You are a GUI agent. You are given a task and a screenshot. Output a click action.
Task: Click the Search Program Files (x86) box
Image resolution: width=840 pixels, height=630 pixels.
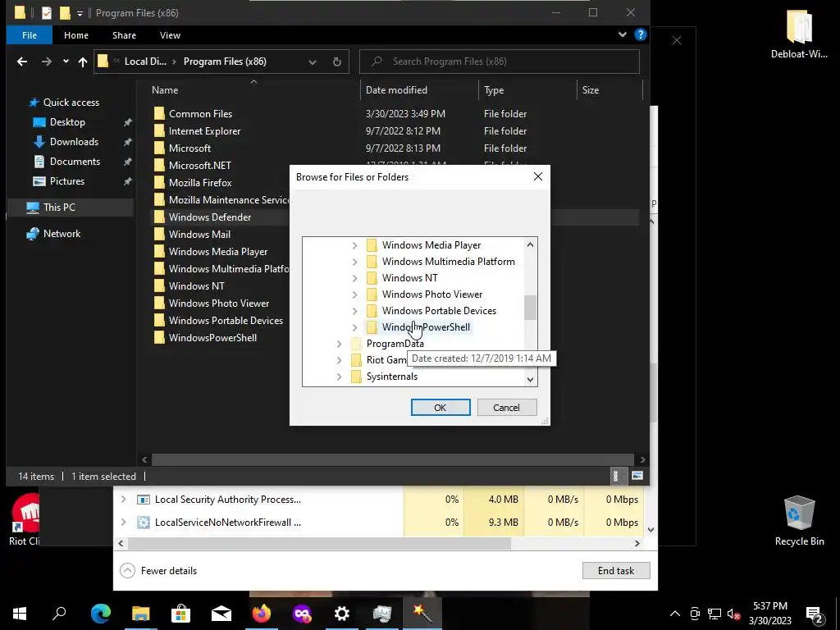click(500, 62)
